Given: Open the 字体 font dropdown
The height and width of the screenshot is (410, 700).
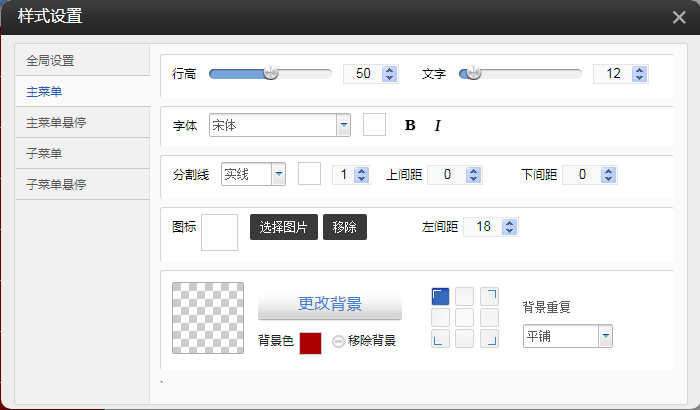Looking at the screenshot, I should pyautogui.click(x=343, y=125).
